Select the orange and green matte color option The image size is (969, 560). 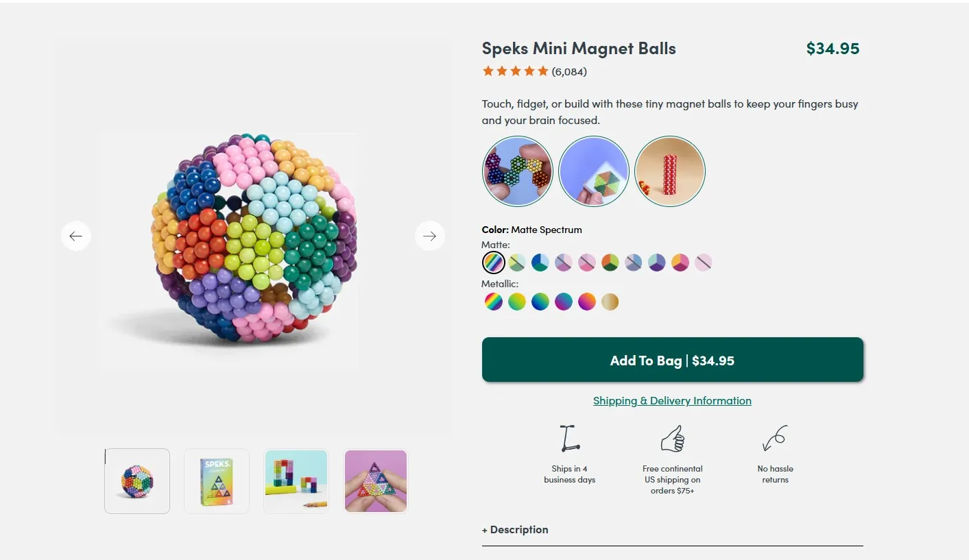[x=610, y=263]
